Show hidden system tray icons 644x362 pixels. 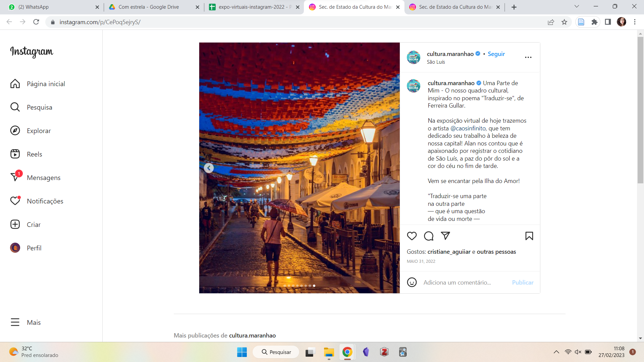point(556,352)
